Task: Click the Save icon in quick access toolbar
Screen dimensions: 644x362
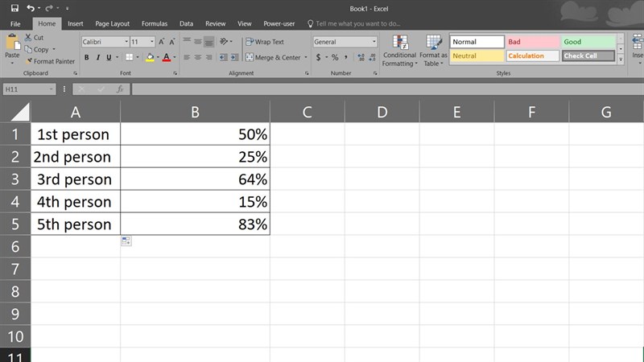Action: (x=14, y=8)
